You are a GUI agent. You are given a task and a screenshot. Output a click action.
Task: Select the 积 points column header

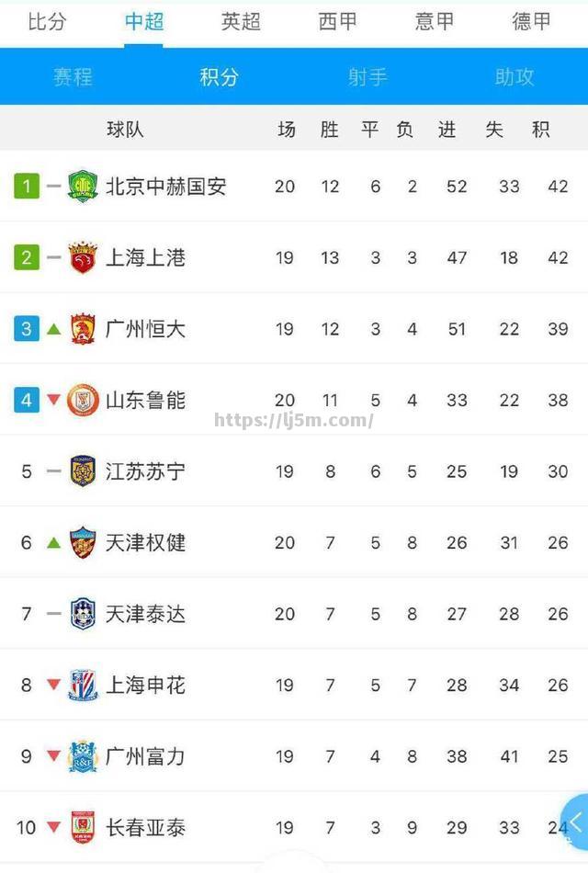(540, 130)
